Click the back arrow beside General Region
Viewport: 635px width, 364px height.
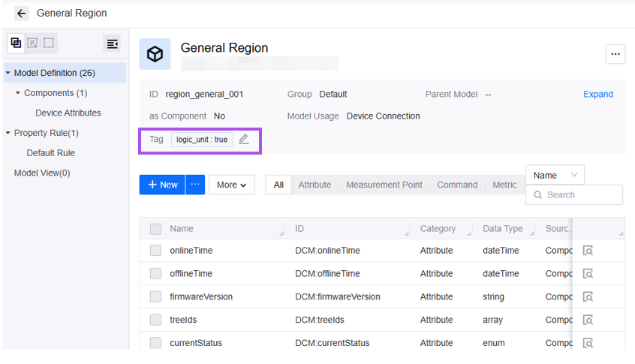point(21,14)
